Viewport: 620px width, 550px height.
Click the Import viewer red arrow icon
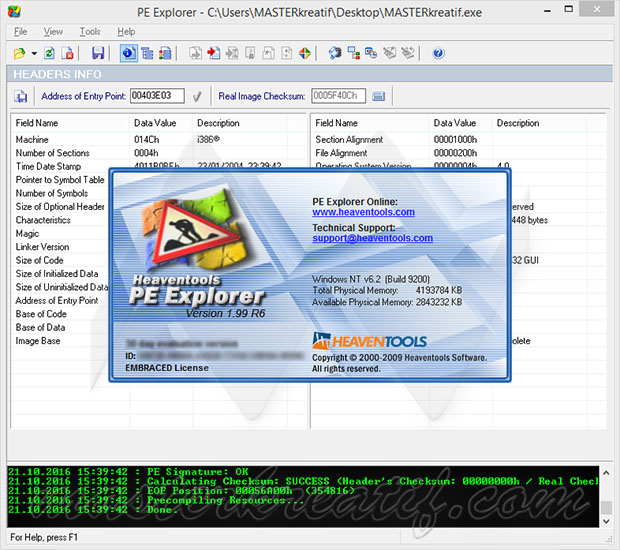214,53
